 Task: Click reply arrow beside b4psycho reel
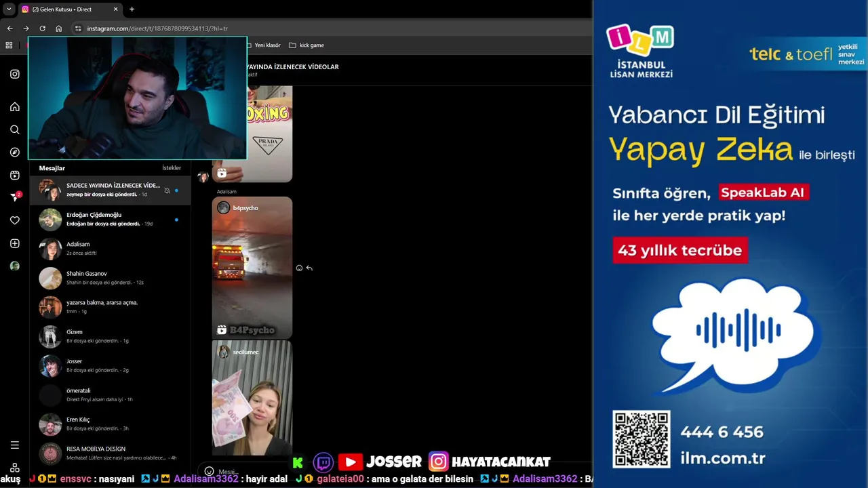309,268
